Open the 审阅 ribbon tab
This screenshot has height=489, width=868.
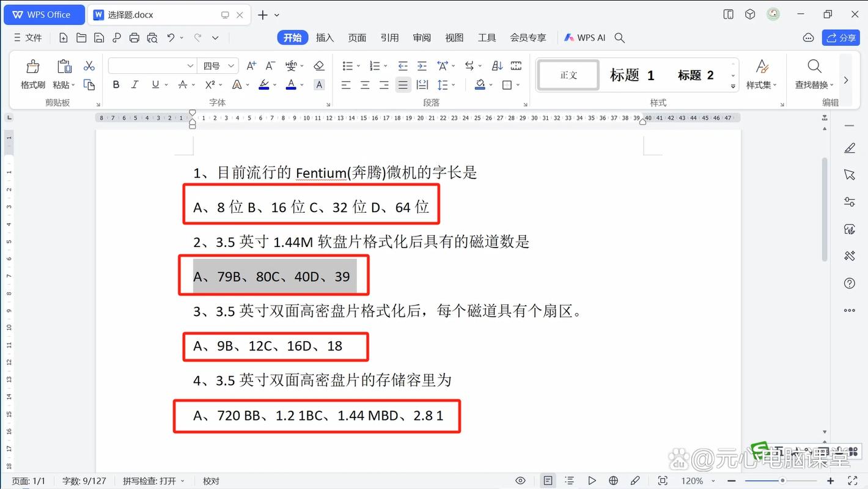coord(422,37)
